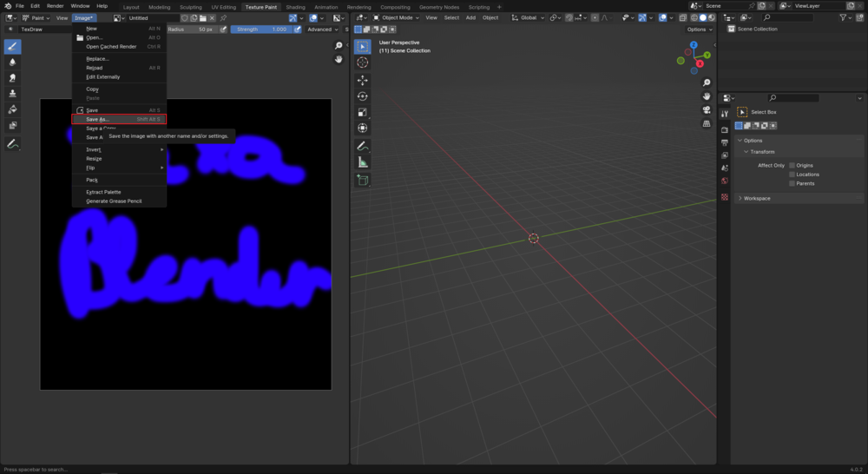
Task: Select the Draw brush tool
Action: click(x=13, y=46)
